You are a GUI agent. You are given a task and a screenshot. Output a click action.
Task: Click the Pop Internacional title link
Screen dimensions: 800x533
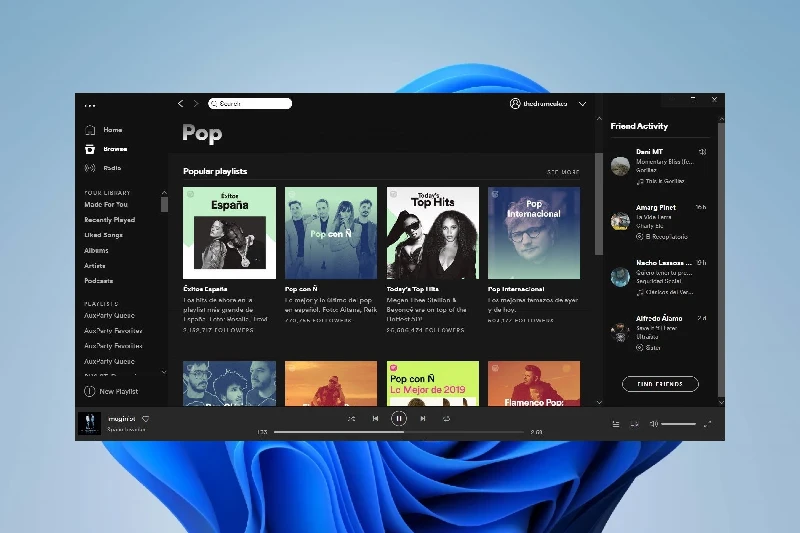point(516,289)
